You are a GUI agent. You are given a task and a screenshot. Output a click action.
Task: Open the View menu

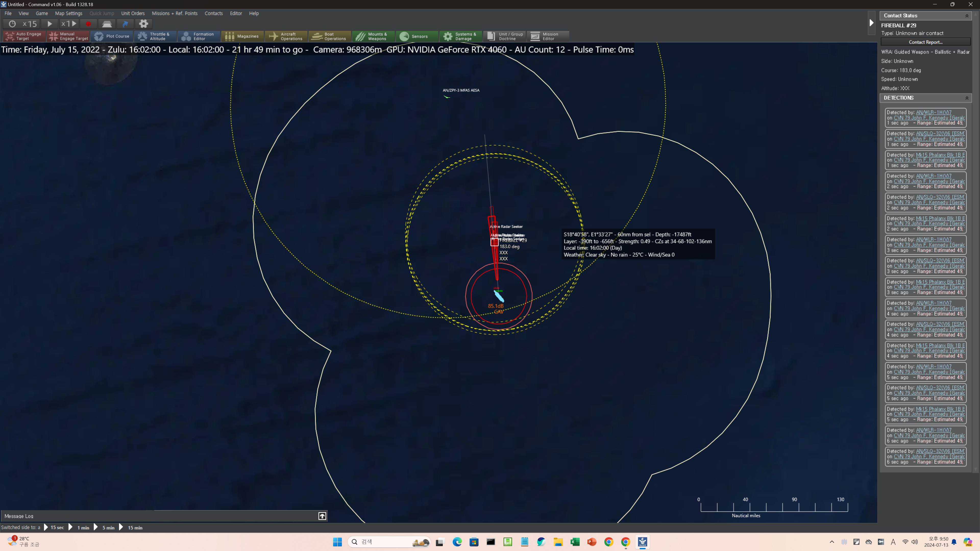(23, 13)
